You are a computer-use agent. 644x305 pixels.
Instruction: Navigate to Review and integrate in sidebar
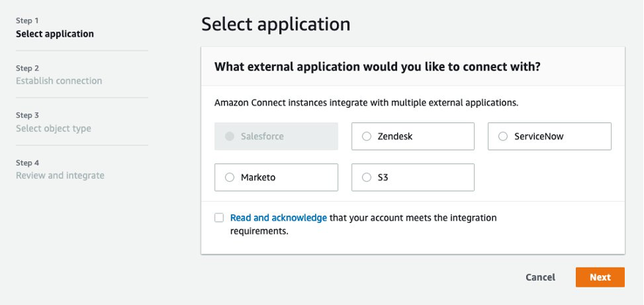(60, 175)
